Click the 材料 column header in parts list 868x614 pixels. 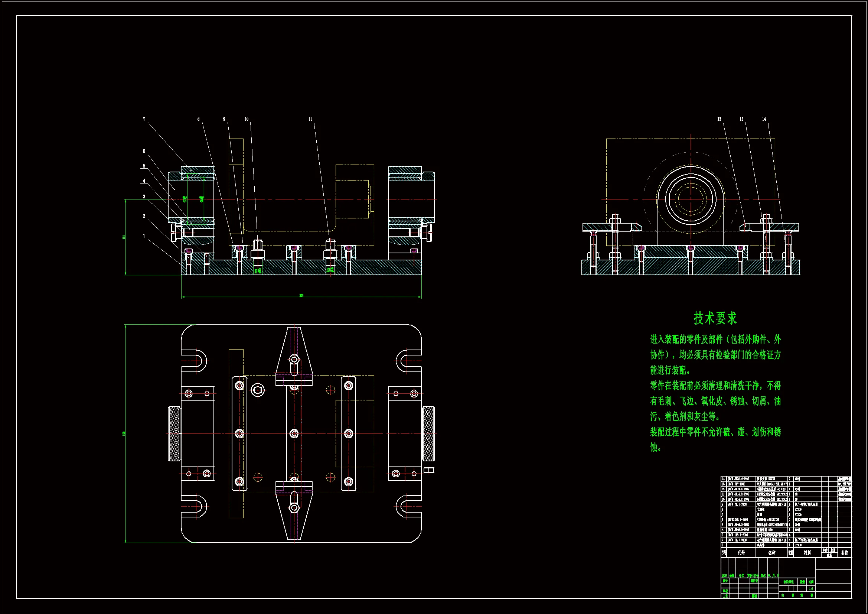click(807, 553)
